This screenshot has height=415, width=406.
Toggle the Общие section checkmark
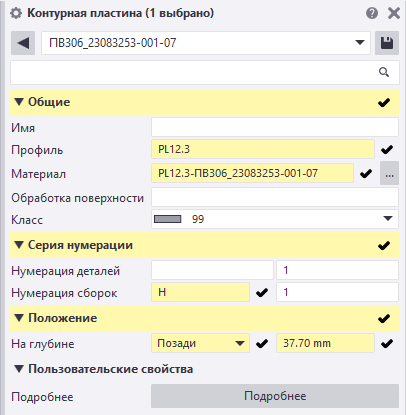click(384, 102)
